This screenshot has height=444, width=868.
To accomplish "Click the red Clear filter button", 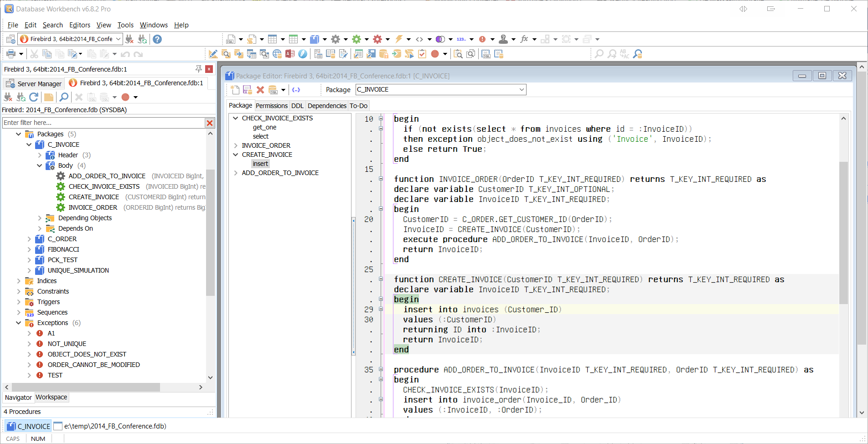I will coord(210,123).
